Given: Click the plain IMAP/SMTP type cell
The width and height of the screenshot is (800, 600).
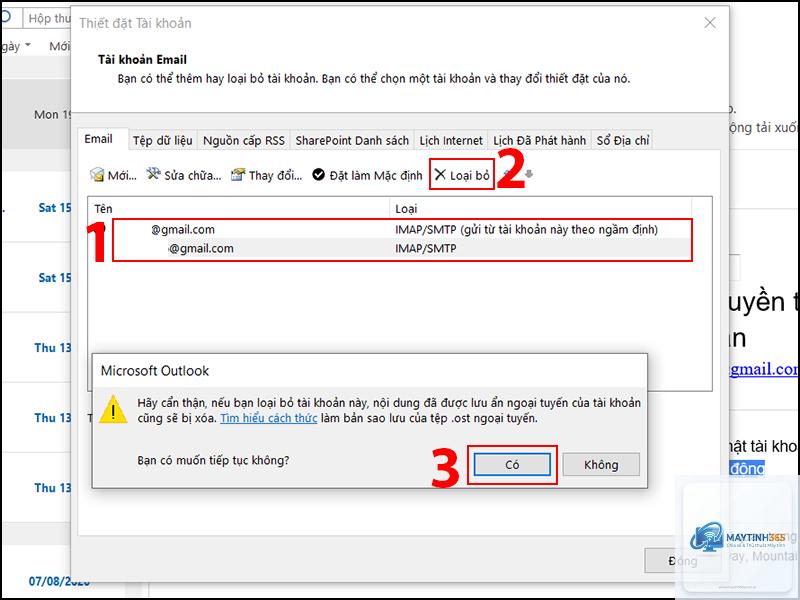Looking at the screenshot, I should click(x=426, y=248).
